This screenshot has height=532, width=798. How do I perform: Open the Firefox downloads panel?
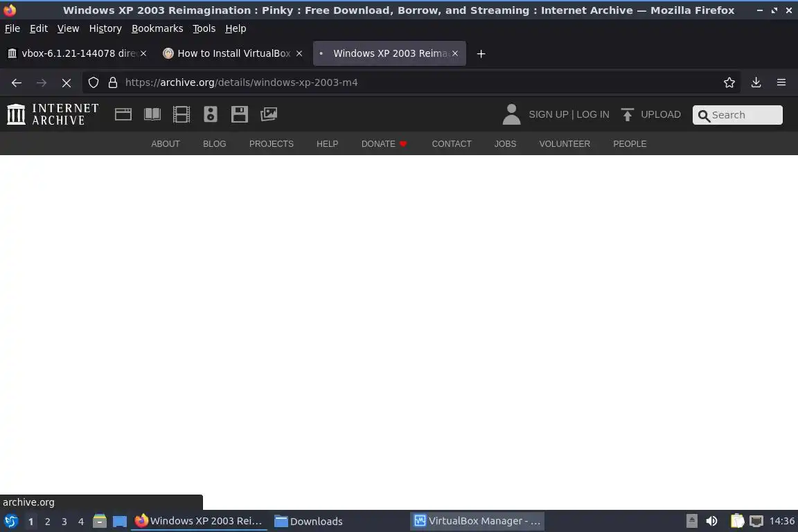[x=756, y=82]
